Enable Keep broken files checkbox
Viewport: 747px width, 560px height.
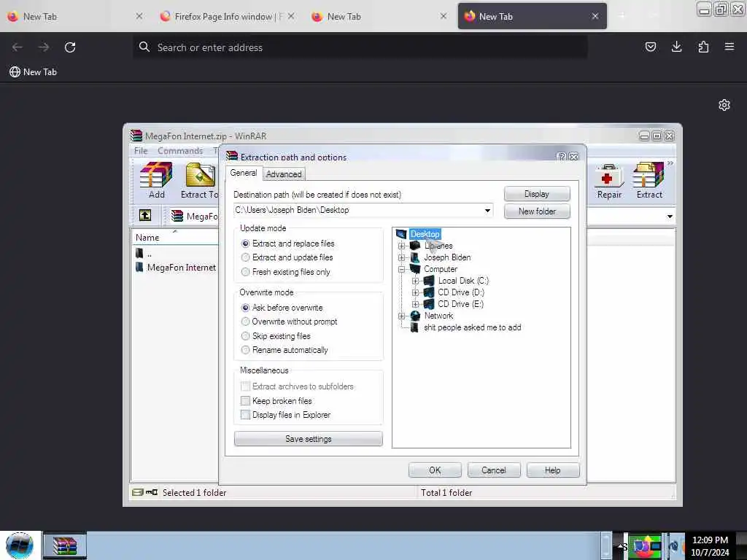coord(245,400)
